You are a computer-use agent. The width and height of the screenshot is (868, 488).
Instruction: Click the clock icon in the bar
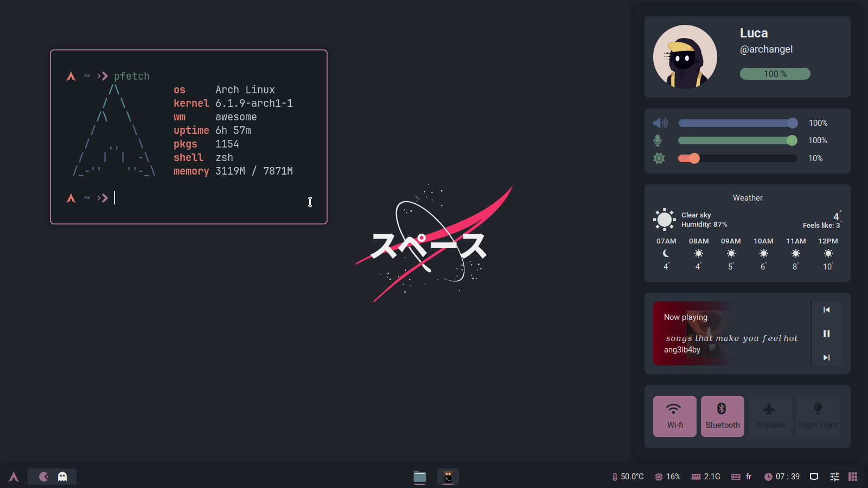coord(768,477)
